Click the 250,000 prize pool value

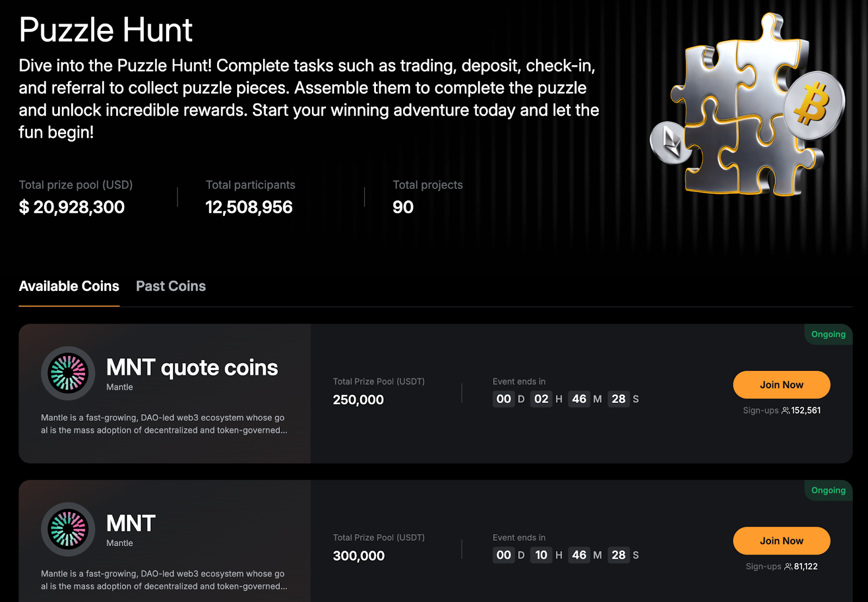[x=358, y=400]
